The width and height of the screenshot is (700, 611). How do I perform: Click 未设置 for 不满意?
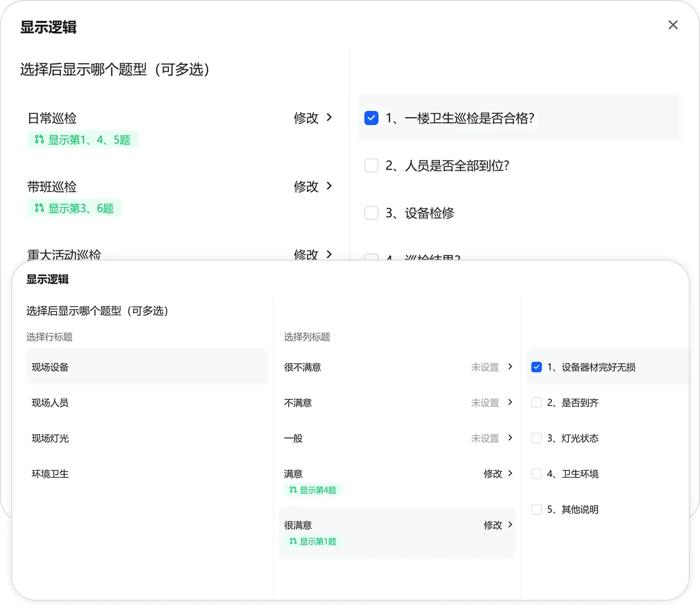485,403
